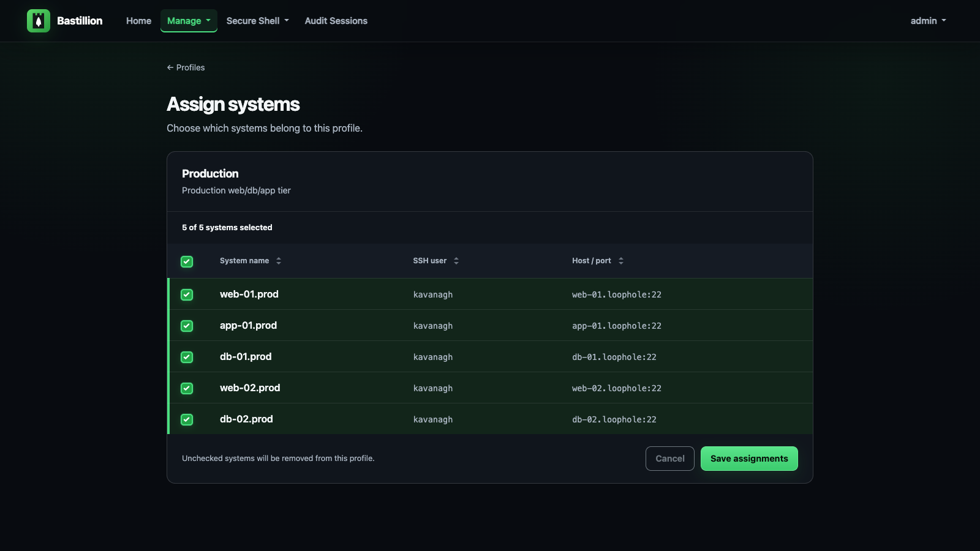
Task: Click Save assignments button
Action: click(749, 459)
